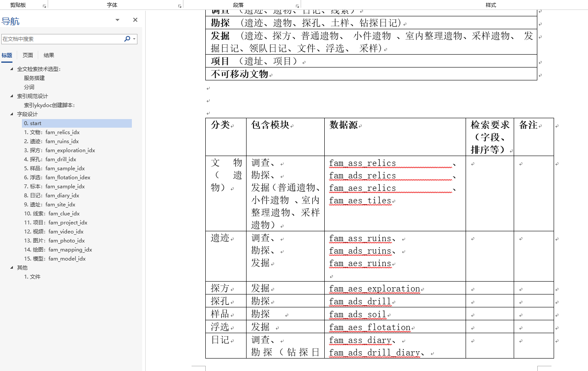Image resolution: width=588 pixels, height=371 pixels.
Task: Click the fam_aes_exploration text
Action: pyautogui.click(x=375, y=289)
